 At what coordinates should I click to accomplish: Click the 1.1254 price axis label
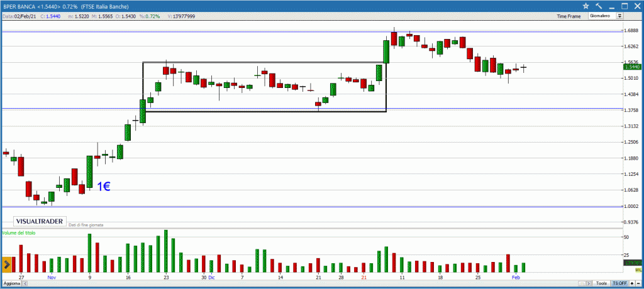click(x=633, y=174)
